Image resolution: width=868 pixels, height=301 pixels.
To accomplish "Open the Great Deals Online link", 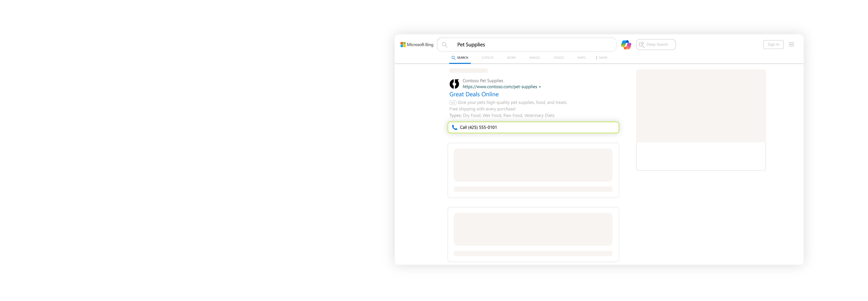I will point(474,95).
